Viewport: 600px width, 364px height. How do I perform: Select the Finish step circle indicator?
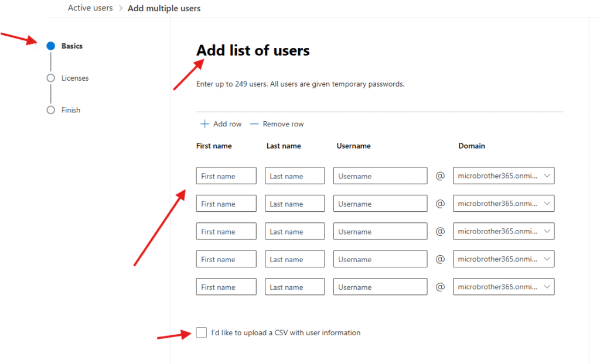pos(51,110)
